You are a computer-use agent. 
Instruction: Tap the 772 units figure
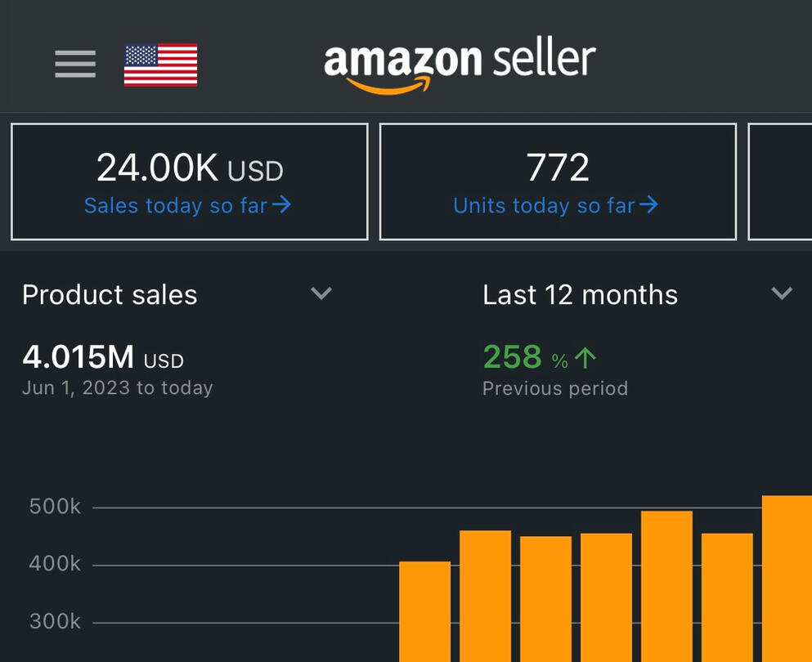[558, 168]
